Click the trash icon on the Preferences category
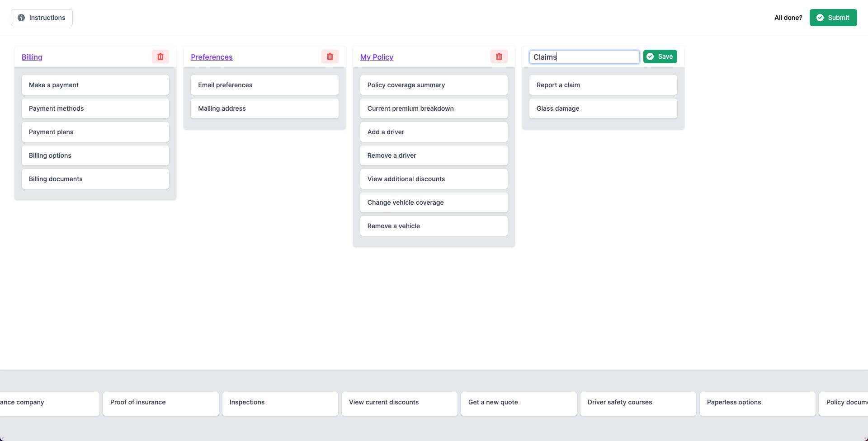This screenshot has width=868, height=441. (x=330, y=56)
